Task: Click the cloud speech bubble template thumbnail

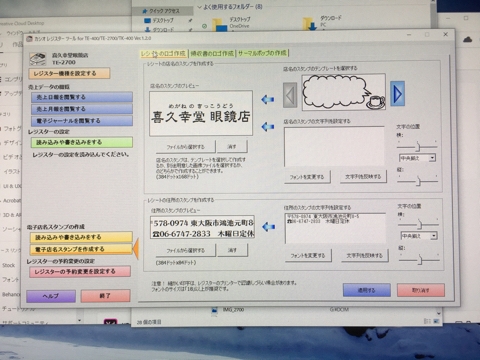Action: 344,92
